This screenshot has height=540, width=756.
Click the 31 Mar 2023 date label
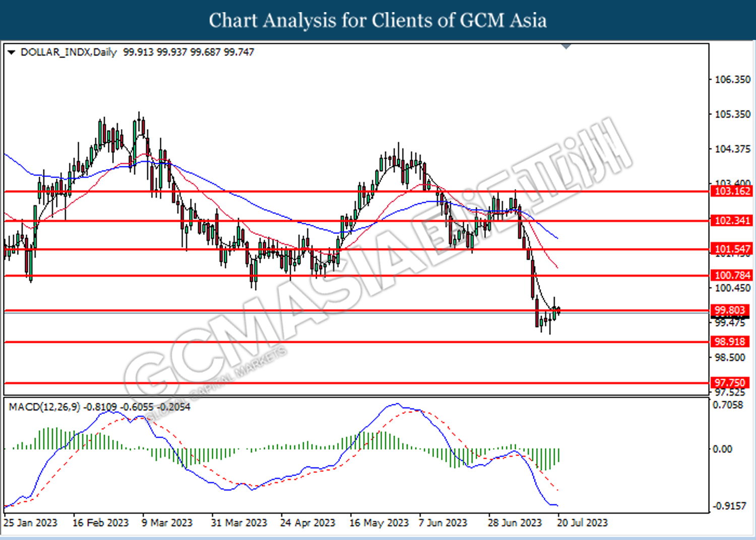[x=239, y=523]
